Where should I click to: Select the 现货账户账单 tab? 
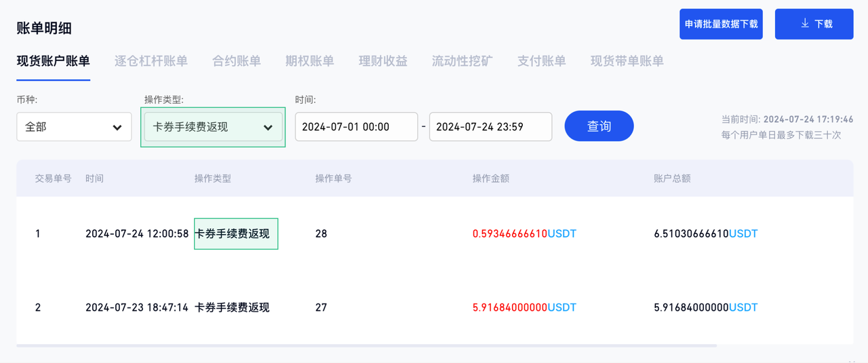(53, 61)
